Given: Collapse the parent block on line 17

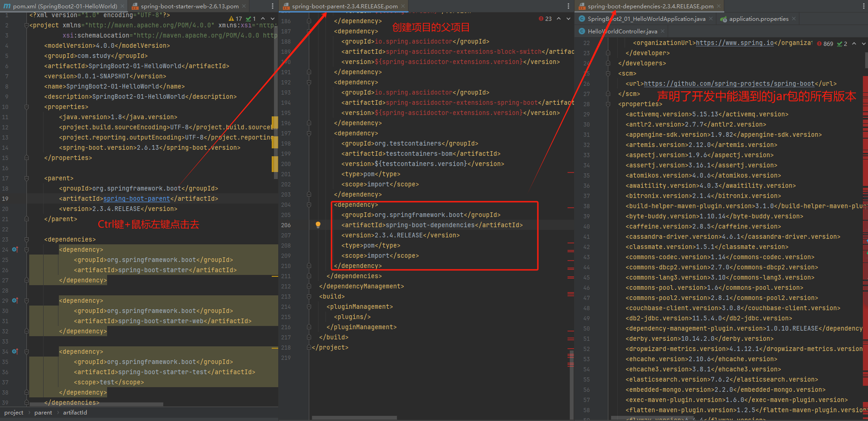Looking at the screenshot, I should coord(26,178).
